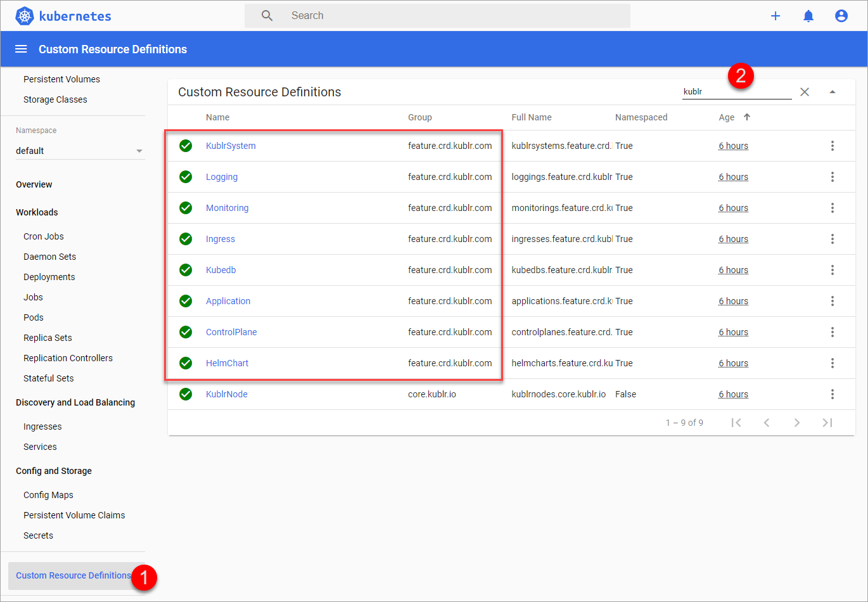Open actions menu for Logging row
868x602 pixels.
(x=833, y=177)
